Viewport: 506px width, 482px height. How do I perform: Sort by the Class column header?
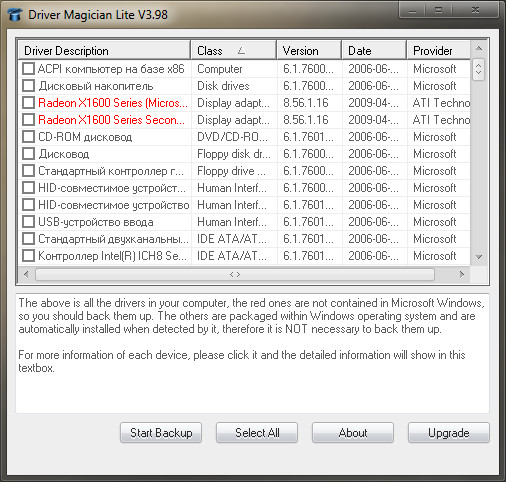pos(233,51)
